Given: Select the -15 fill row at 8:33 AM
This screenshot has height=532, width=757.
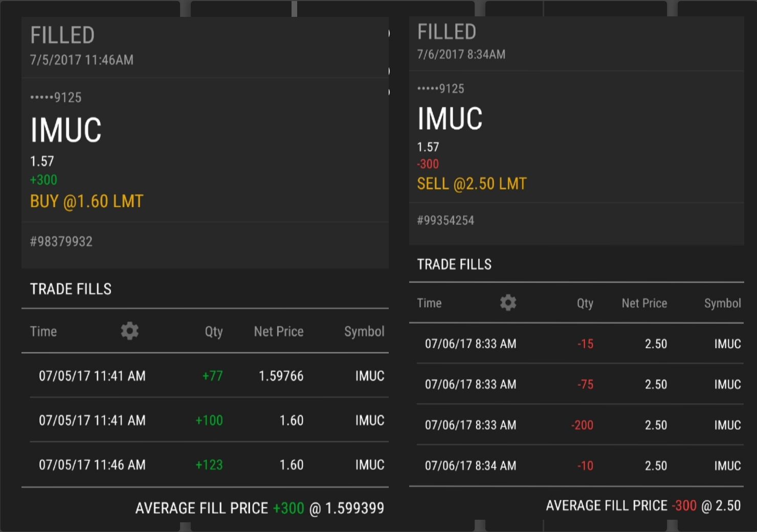Looking at the screenshot, I should [578, 344].
